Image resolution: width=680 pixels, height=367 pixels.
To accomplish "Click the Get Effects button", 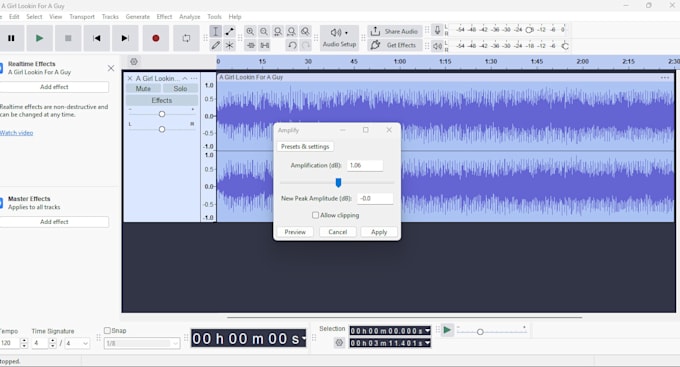I will click(395, 45).
